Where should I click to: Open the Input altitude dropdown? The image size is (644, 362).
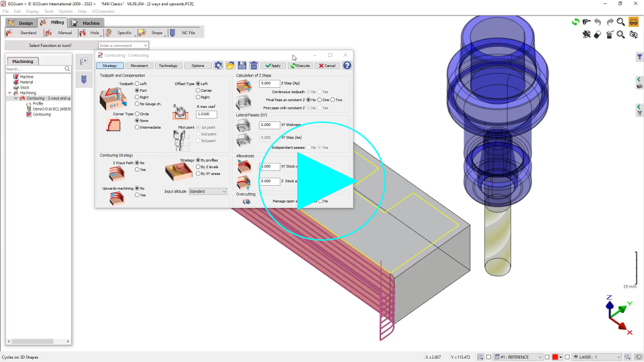point(207,191)
